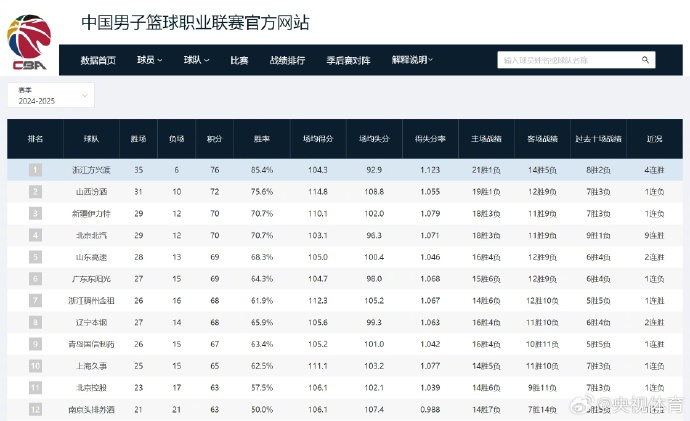Open 季后赛对阵 in the navigation bar
The height and width of the screenshot is (421, 690).
pyautogui.click(x=348, y=60)
